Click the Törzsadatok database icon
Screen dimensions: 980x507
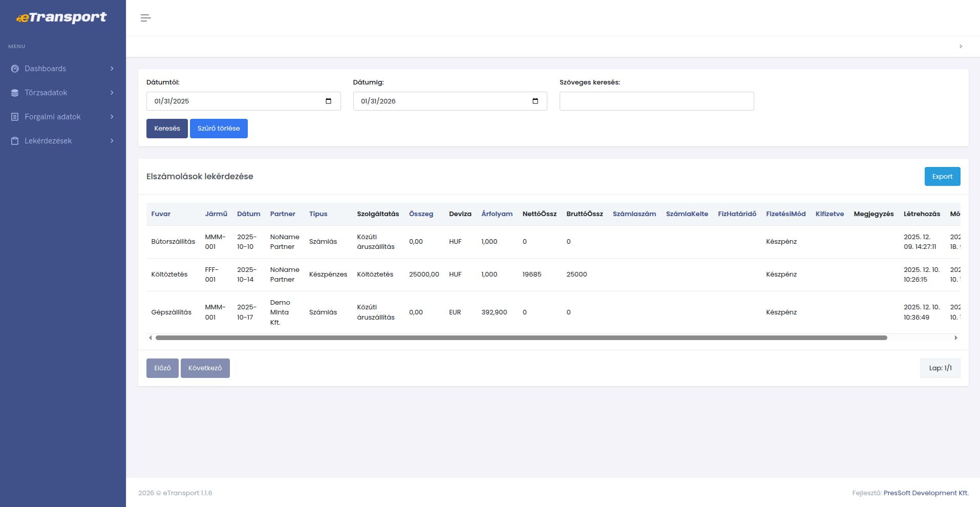coord(15,93)
